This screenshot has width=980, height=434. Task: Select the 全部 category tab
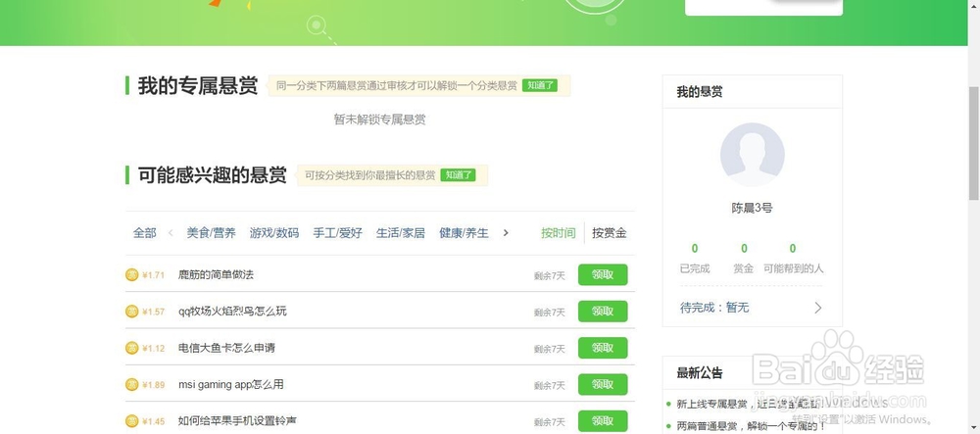pos(144,233)
